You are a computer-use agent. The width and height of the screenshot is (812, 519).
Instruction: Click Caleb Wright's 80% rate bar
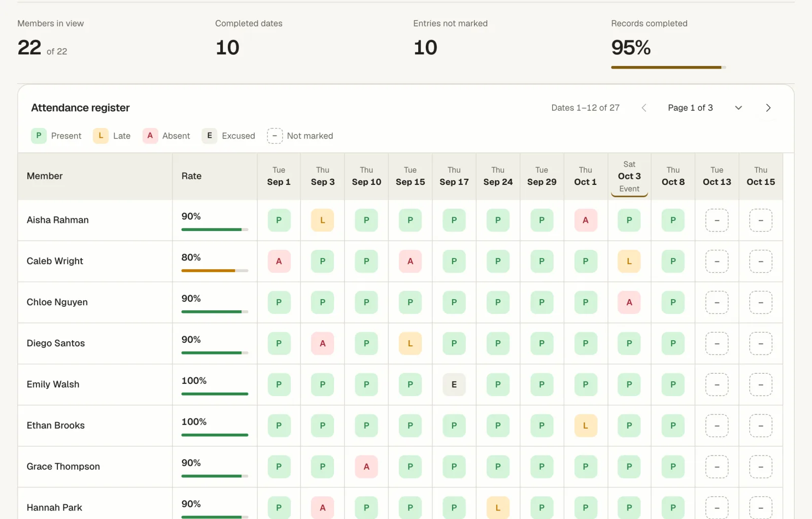coord(215,271)
